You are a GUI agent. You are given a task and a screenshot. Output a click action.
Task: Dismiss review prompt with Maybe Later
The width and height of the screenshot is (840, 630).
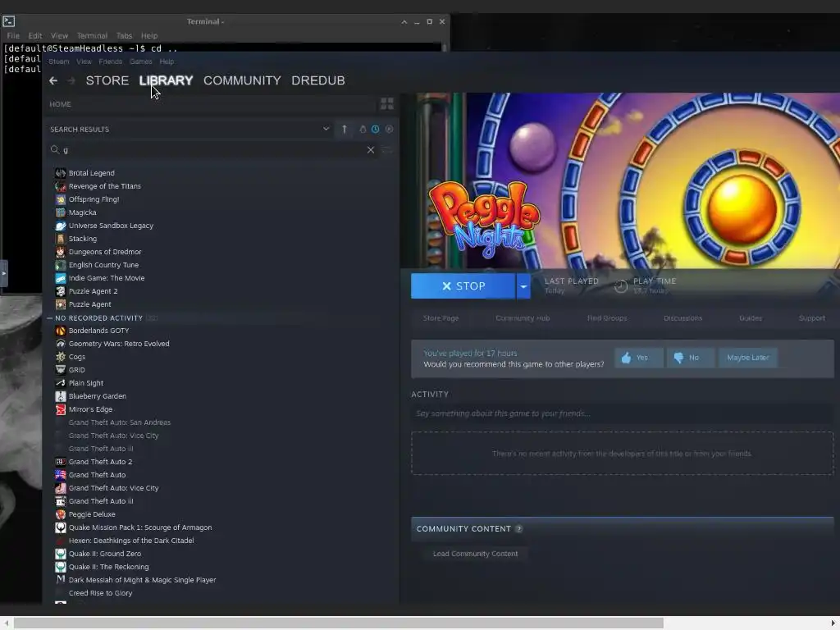point(748,358)
